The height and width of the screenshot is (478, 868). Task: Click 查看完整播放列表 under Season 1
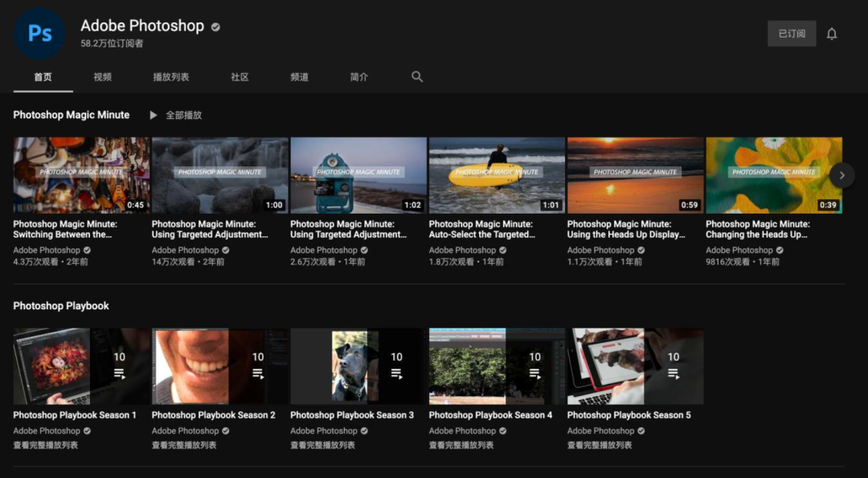pyautogui.click(x=45, y=445)
